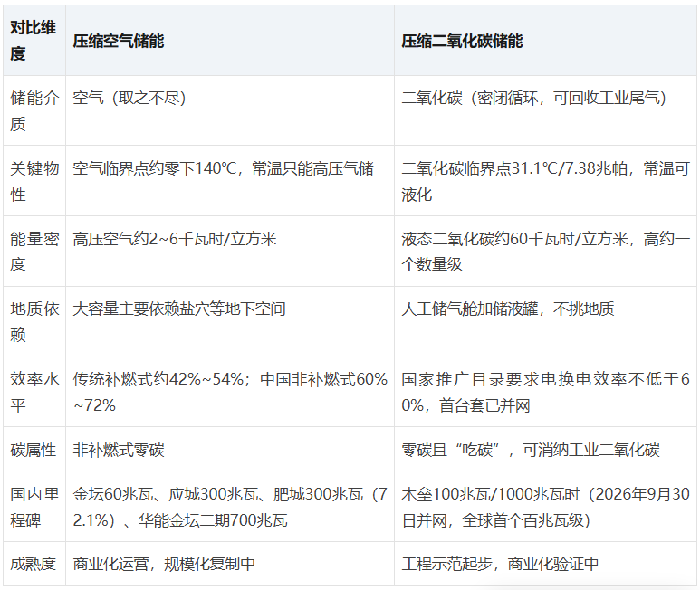Viewport: 700px width, 590px height.
Task: Select the cell '二氧化碳临界点31.1℃/7.38兆帕'
Action: pyautogui.click(x=545, y=181)
